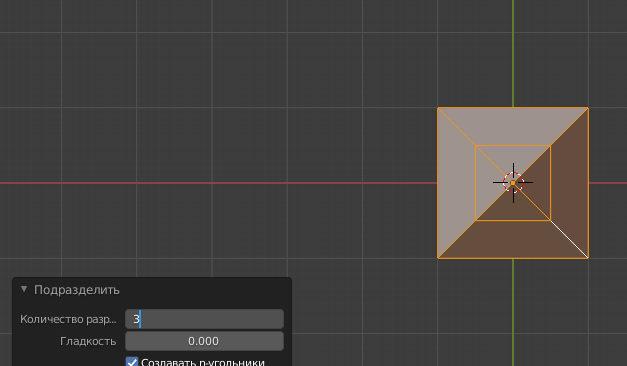The width and height of the screenshot is (627, 366).
Task: Click the Количество разр... number field
Action: (x=204, y=319)
